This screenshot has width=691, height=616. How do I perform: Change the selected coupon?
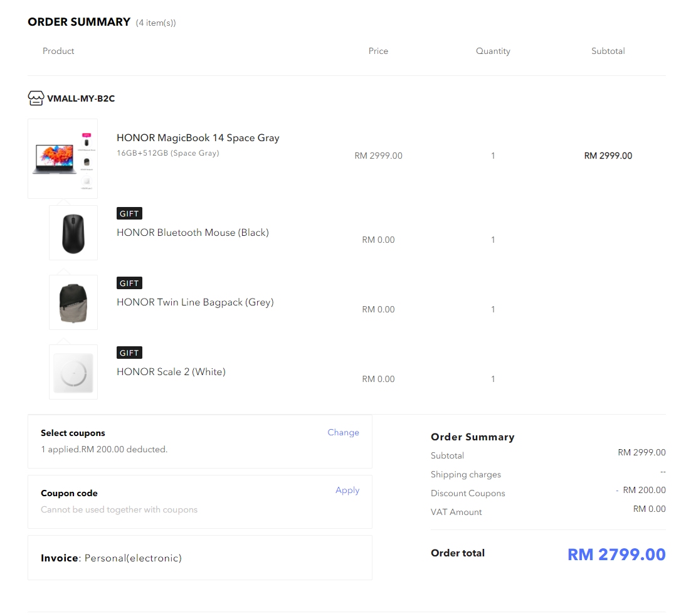[343, 433]
